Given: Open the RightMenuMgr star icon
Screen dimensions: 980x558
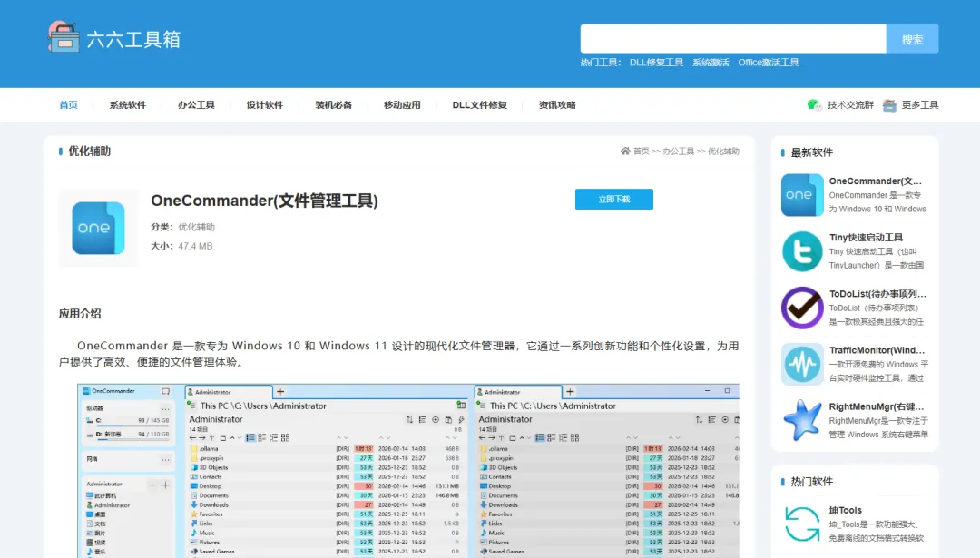Looking at the screenshot, I should tap(802, 420).
